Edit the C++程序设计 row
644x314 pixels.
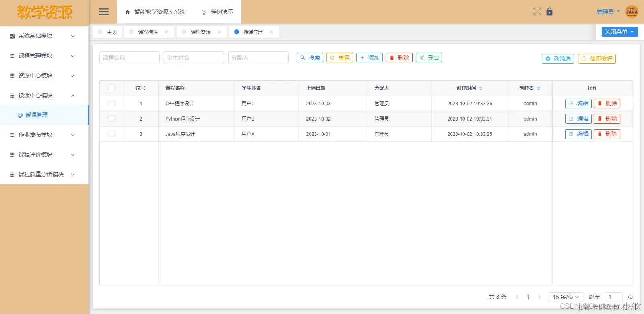578,104
